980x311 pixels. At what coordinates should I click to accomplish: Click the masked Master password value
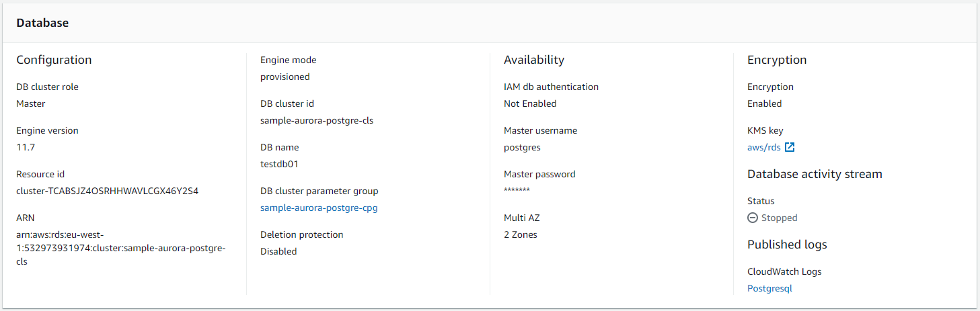tap(517, 191)
